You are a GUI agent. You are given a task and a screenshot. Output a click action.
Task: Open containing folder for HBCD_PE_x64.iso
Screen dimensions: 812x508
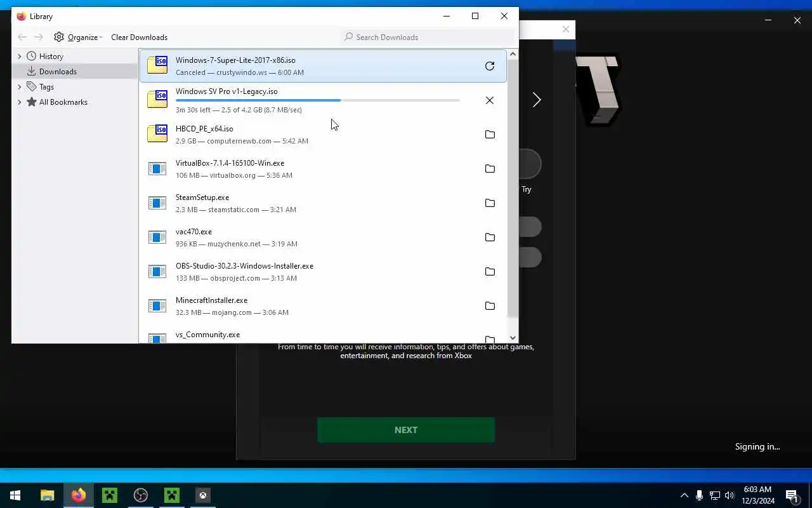[x=489, y=135]
